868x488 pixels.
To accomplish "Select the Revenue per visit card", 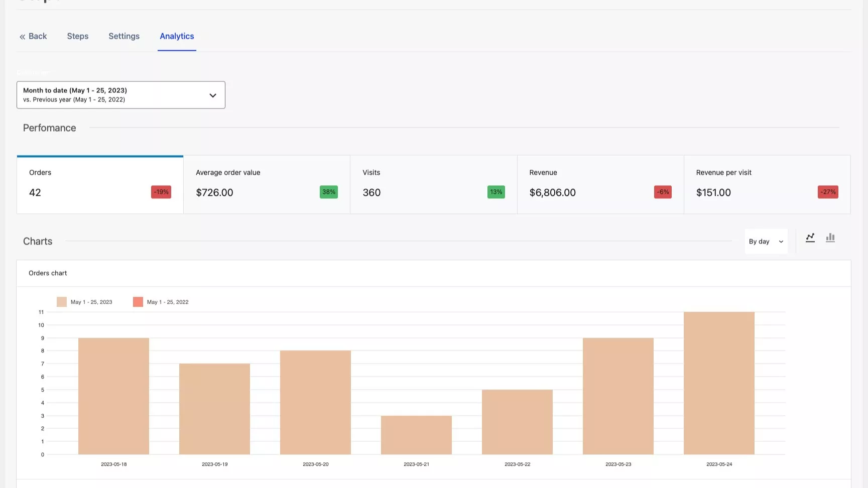I will tap(767, 185).
